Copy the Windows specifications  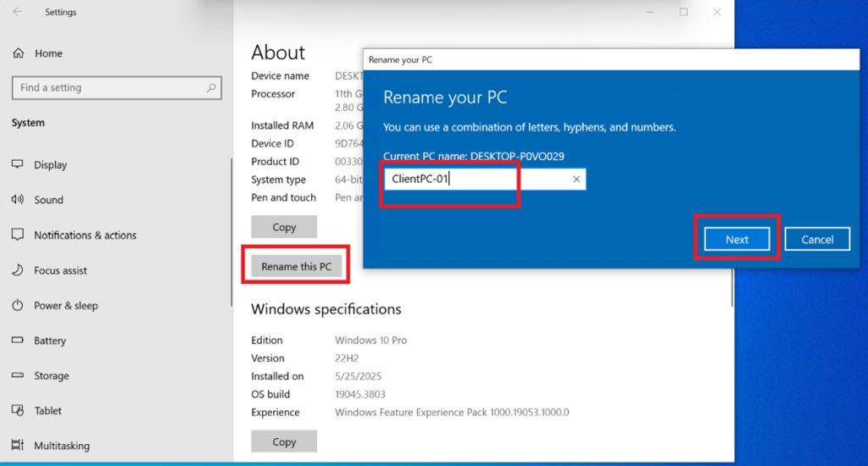coord(284,441)
